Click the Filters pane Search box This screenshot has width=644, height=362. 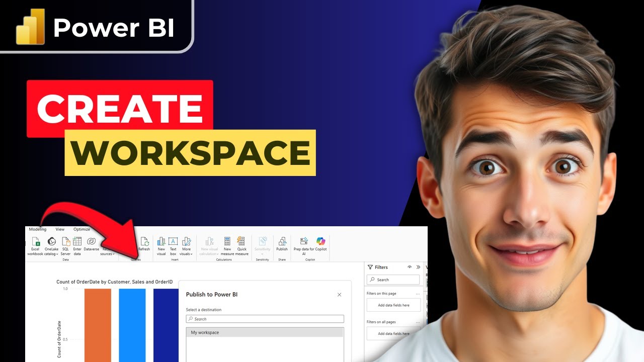tap(393, 280)
